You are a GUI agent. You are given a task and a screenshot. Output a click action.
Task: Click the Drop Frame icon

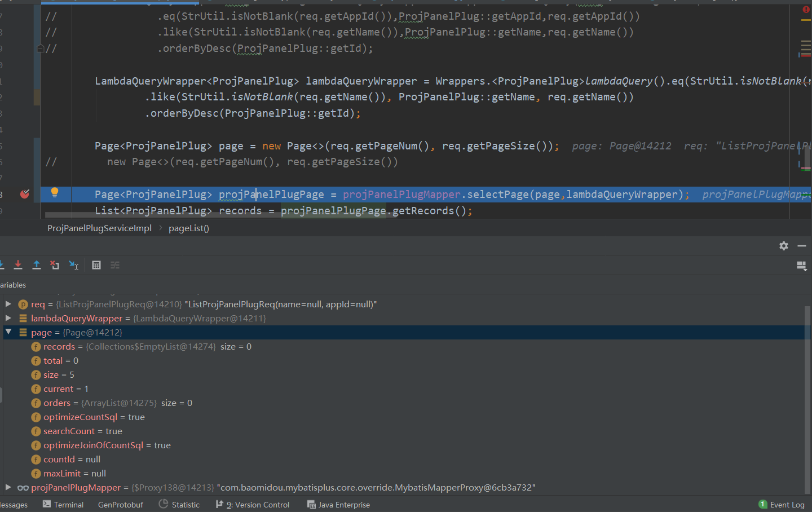tap(55, 265)
